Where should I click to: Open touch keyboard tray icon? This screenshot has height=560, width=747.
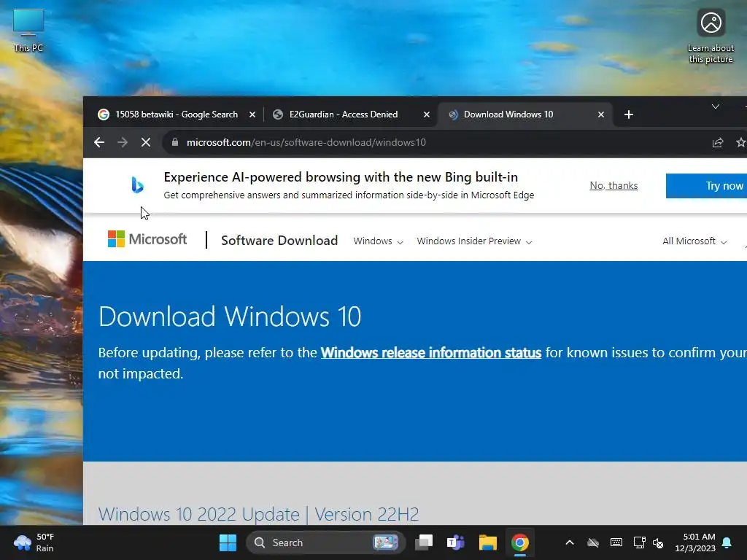point(616,542)
